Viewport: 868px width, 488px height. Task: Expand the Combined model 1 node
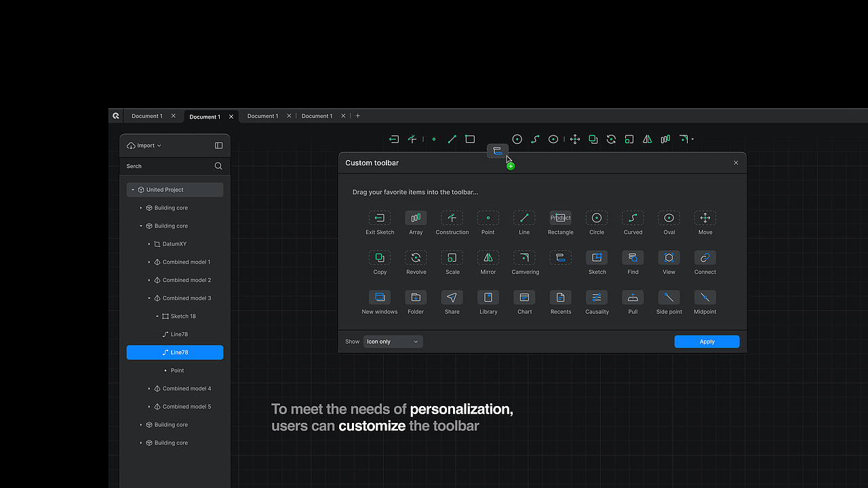point(149,262)
